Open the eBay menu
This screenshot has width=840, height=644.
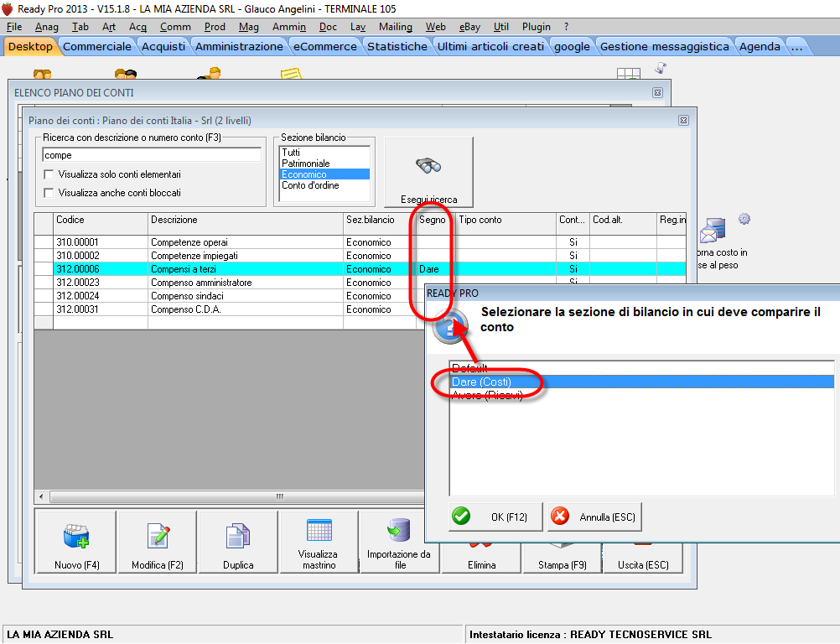pos(469,27)
